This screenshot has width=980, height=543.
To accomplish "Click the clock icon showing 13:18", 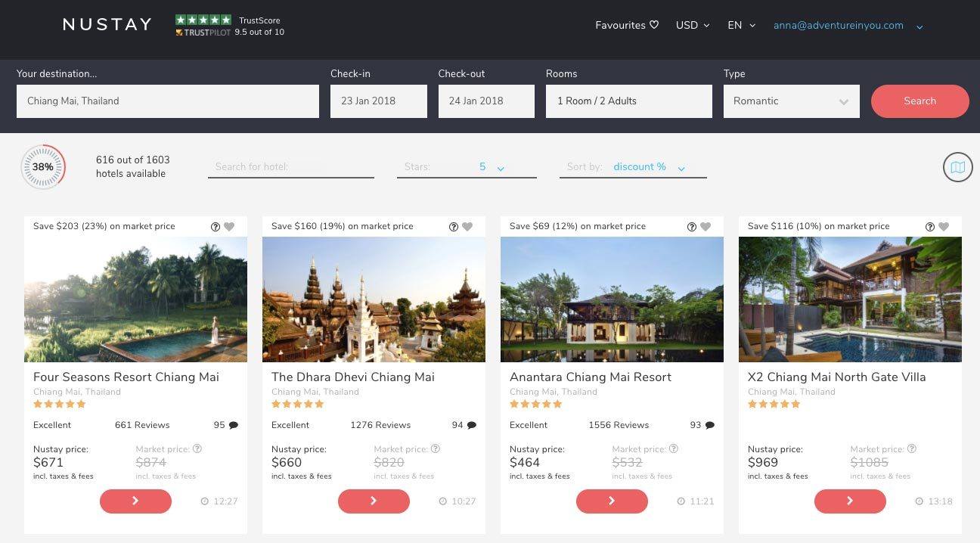I will (920, 501).
